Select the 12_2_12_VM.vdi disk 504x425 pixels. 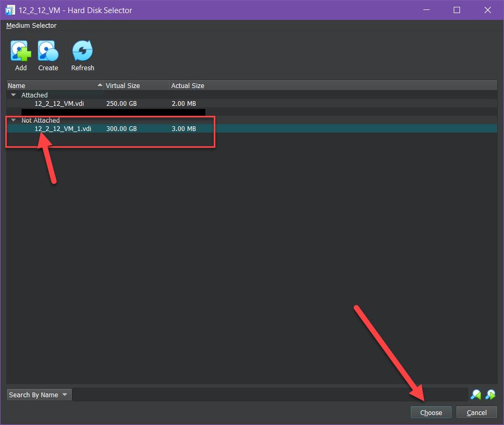[59, 104]
